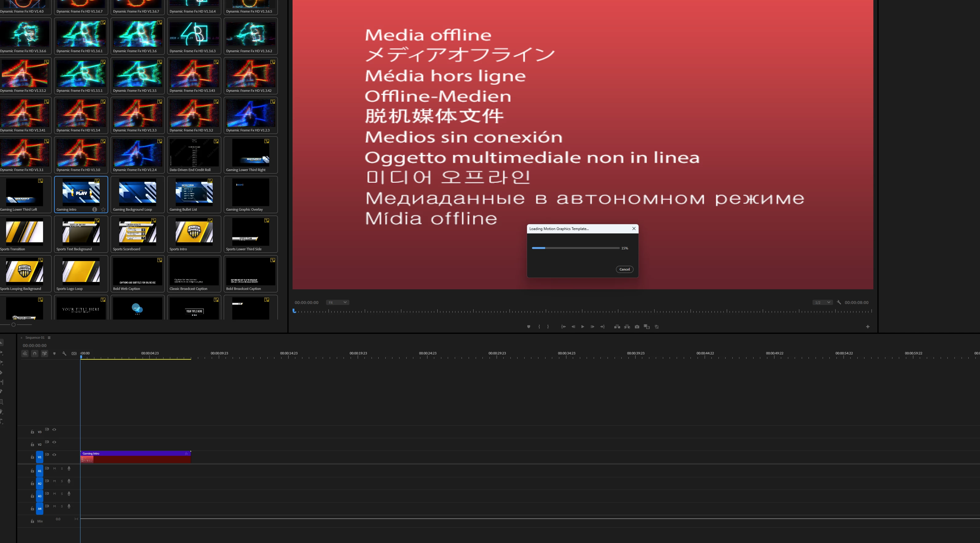Cancel the Motion Graphics Template loading
The height and width of the screenshot is (543, 980).
[624, 269]
